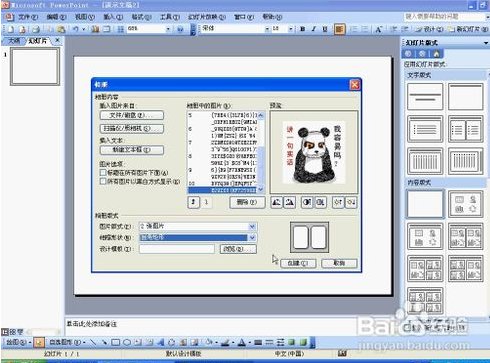
Task: Open the font name dropdown showing 宋体
Action: tap(267, 29)
